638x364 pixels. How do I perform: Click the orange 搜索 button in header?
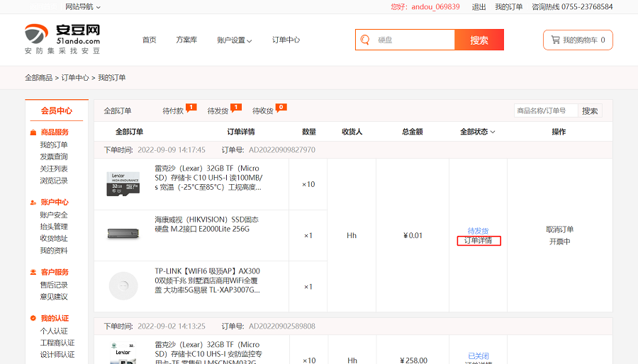479,40
